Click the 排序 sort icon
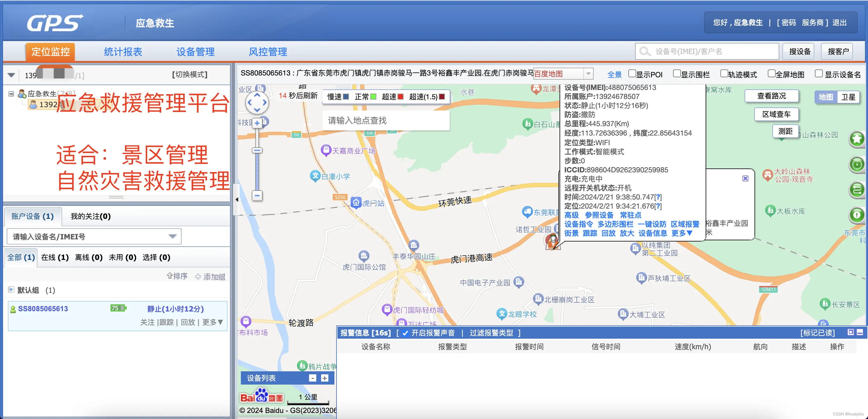The image size is (868, 419). pos(170,276)
